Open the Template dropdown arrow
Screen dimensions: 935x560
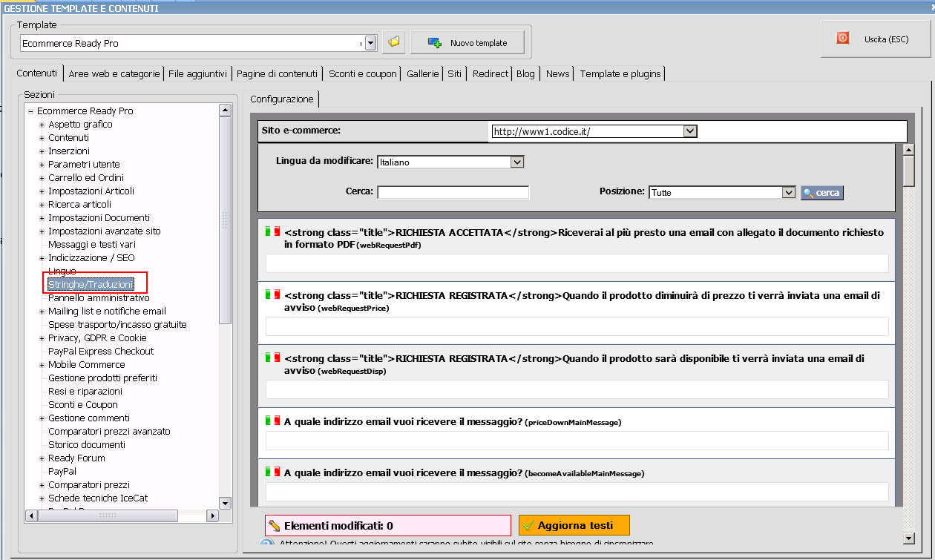370,43
